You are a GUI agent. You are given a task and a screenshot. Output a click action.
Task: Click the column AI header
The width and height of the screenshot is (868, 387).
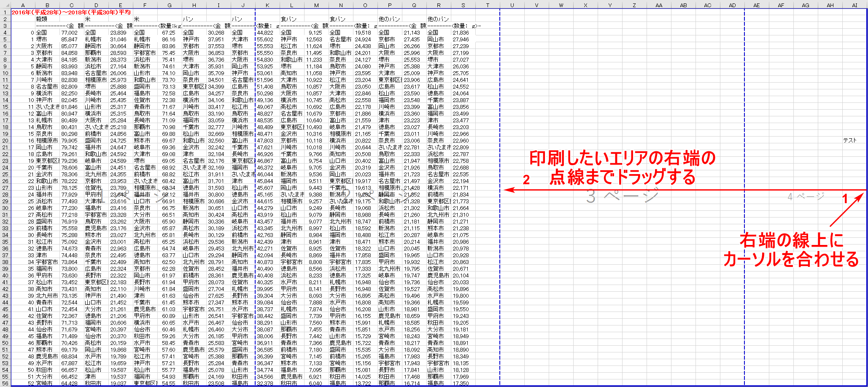coord(855,5)
